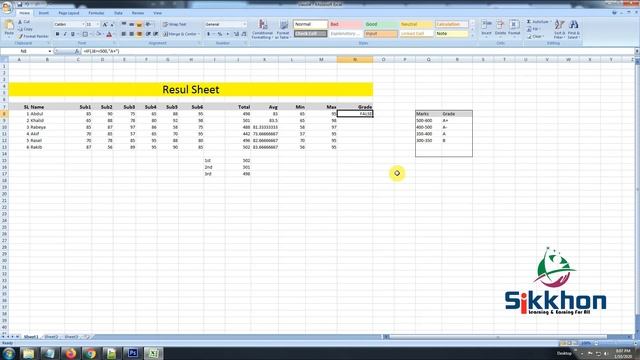Click the Cut command
The width and height of the screenshot is (640, 360).
24,22
